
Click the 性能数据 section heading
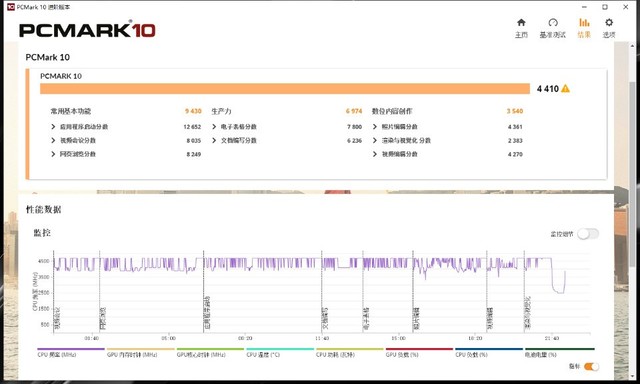pos(43,210)
